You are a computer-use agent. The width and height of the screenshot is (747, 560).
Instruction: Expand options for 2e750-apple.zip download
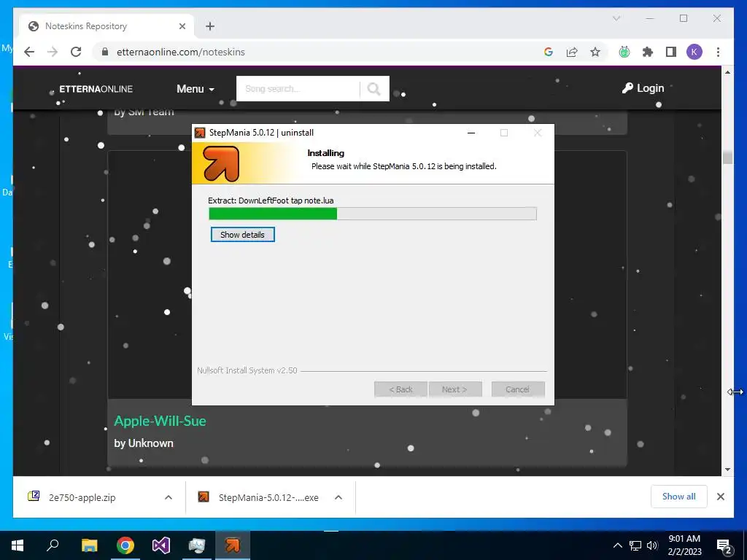click(169, 497)
